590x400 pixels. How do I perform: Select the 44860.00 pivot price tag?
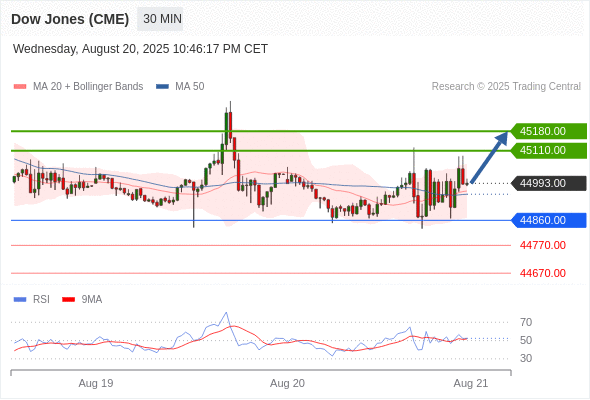click(549, 220)
